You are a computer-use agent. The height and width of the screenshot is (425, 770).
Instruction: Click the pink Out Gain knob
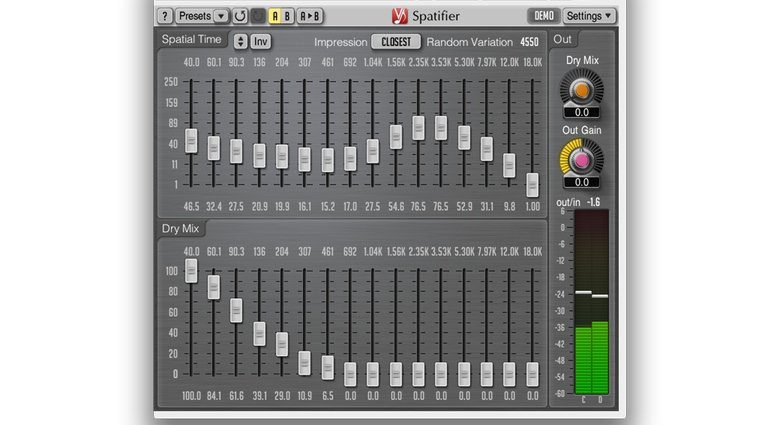[581, 158]
